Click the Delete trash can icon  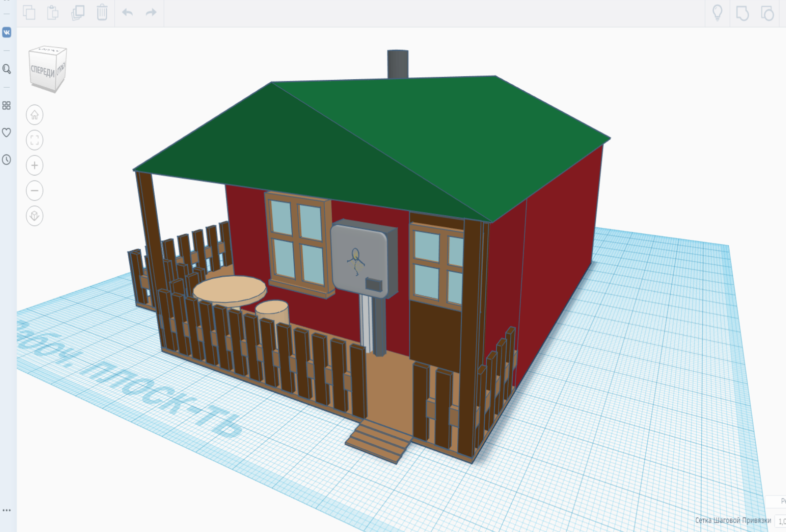point(102,12)
